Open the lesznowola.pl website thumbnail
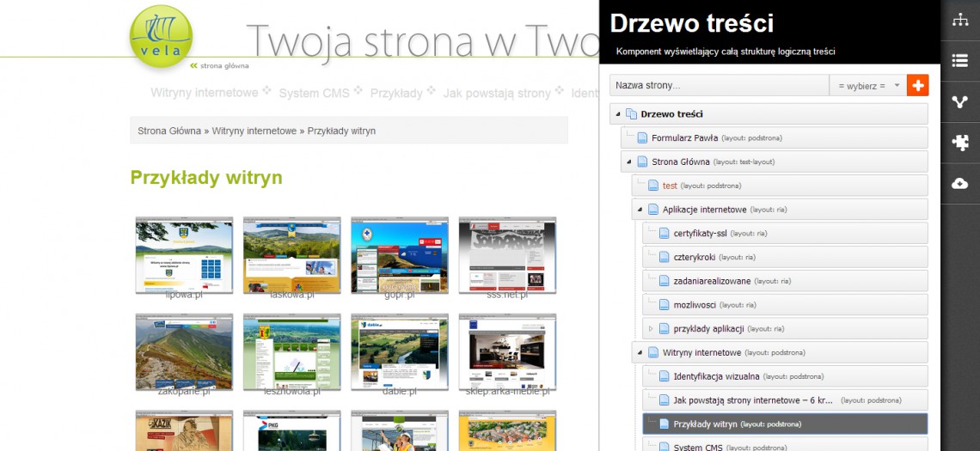980x451 pixels. point(292,352)
